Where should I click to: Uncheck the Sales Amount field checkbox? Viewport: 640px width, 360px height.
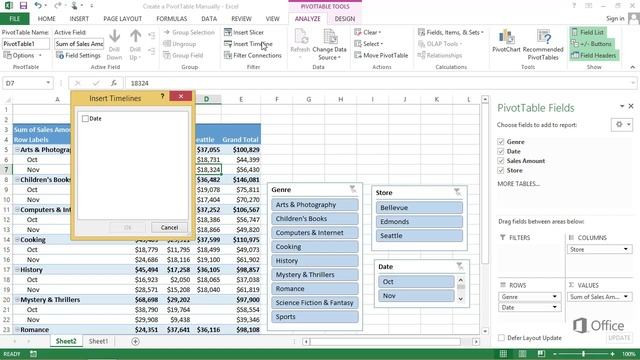[x=501, y=161]
